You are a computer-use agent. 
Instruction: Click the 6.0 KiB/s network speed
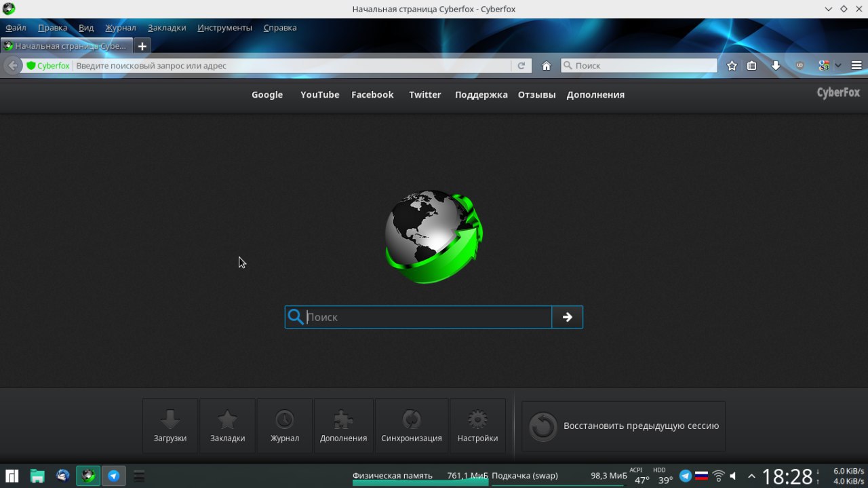[848, 471]
